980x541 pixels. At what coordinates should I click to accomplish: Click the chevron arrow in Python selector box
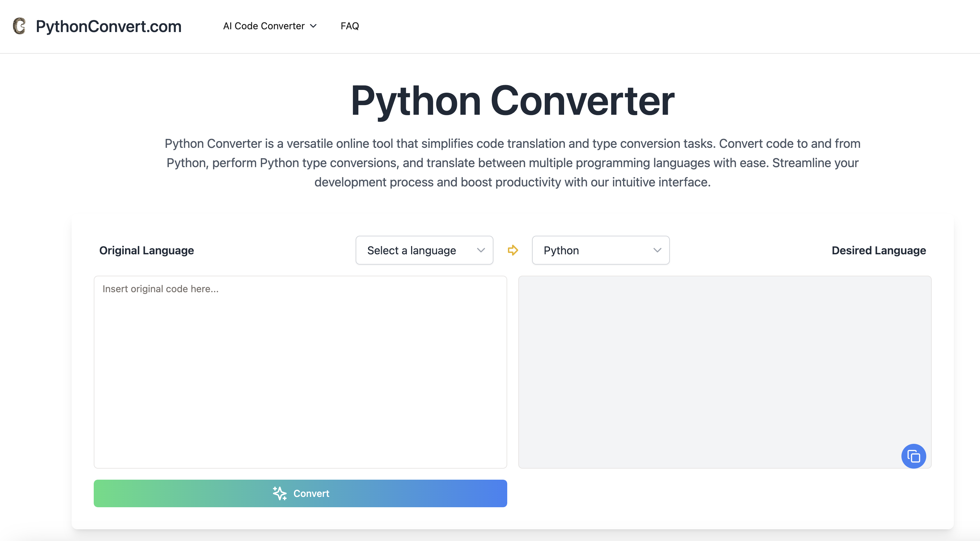(657, 250)
